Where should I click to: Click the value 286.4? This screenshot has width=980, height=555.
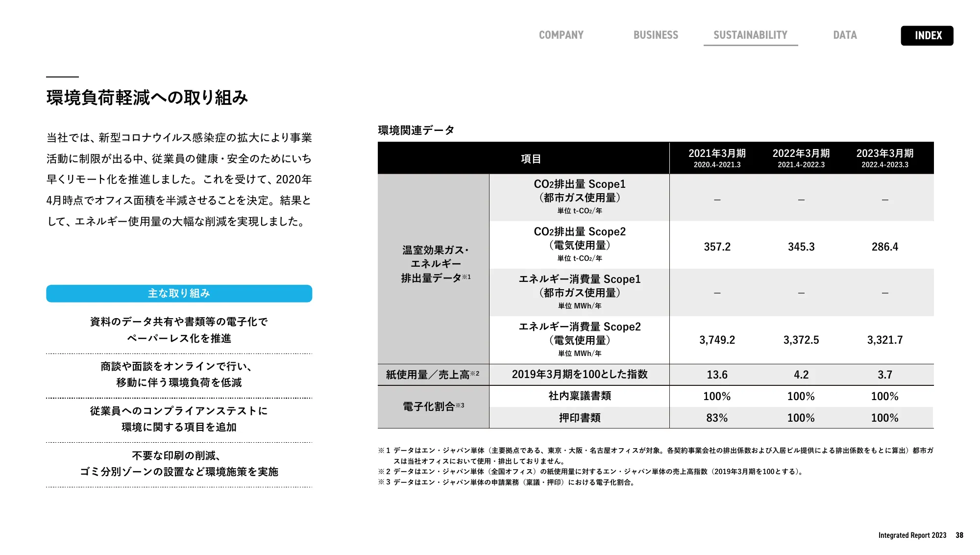tap(885, 247)
